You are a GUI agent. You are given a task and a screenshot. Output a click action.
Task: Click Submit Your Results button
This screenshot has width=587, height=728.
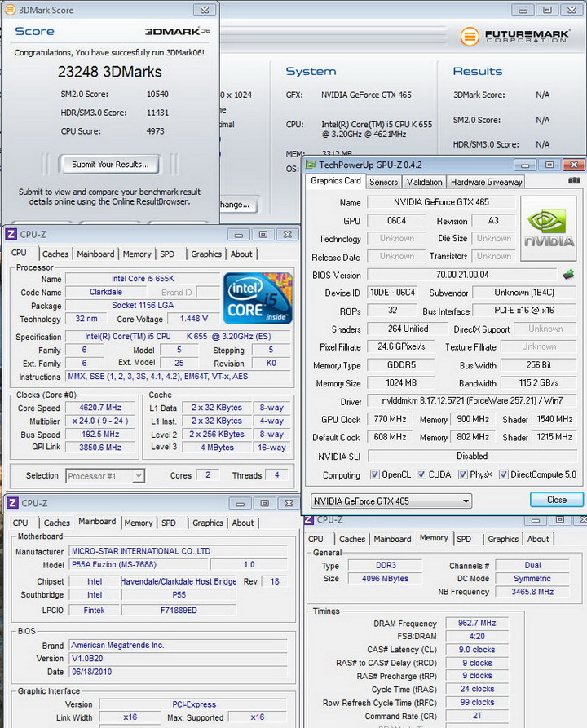pyautogui.click(x=109, y=165)
